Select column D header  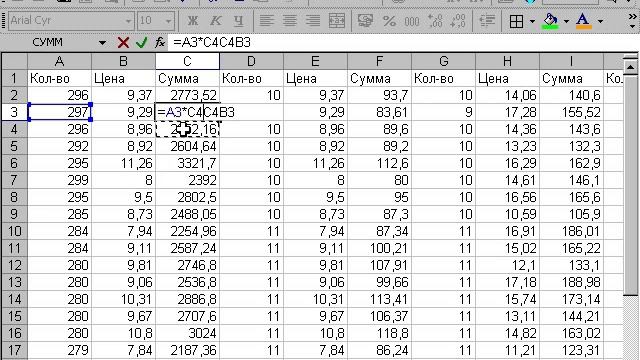click(x=251, y=61)
